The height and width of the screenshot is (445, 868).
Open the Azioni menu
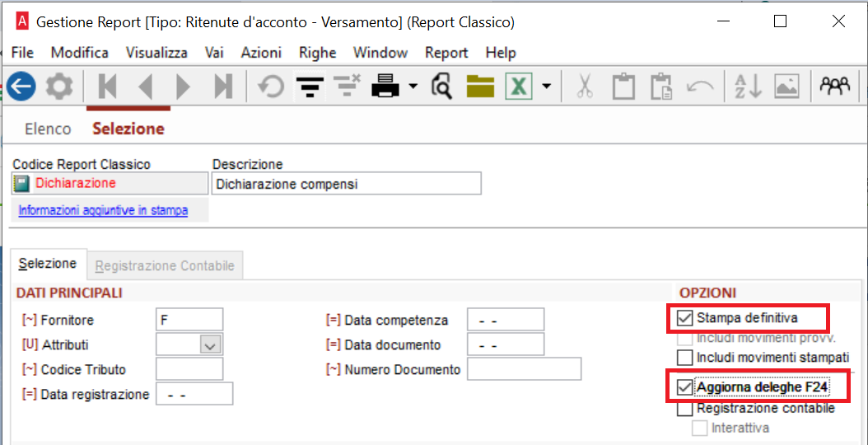click(x=261, y=53)
